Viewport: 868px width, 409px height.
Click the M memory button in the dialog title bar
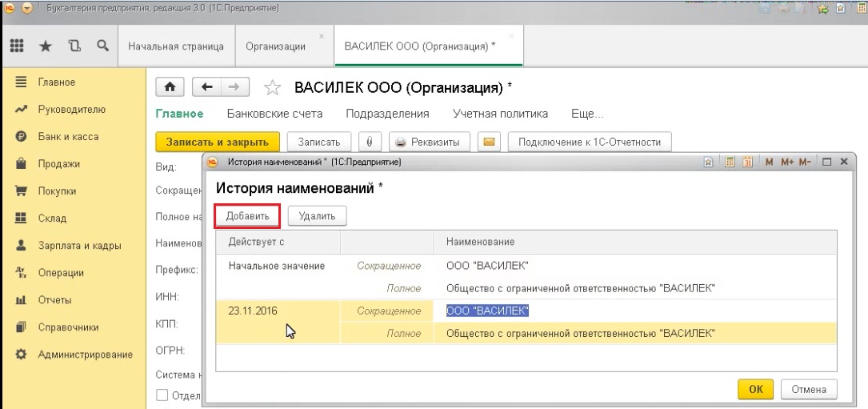769,162
